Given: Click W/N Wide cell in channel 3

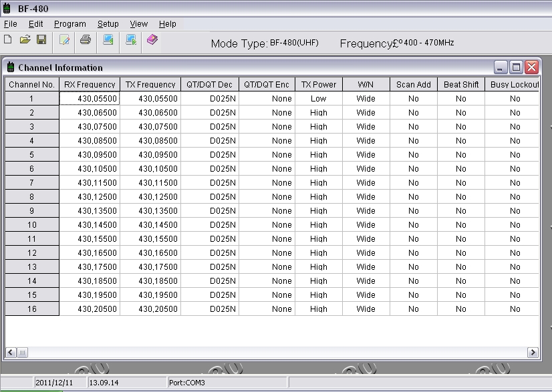Looking at the screenshot, I should (x=366, y=127).
